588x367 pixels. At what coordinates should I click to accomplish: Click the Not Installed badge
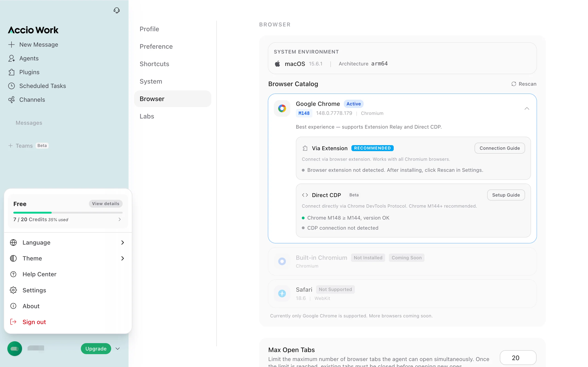(368, 258)
